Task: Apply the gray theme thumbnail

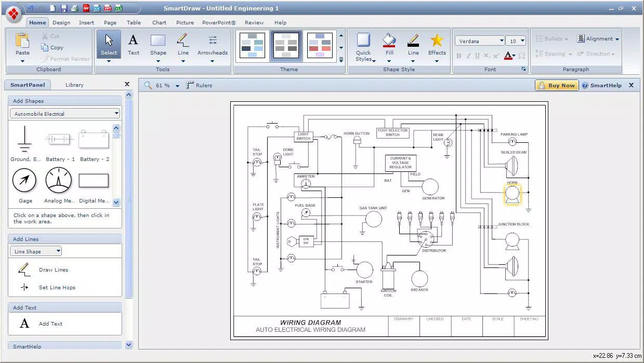Action: (286, 45)
